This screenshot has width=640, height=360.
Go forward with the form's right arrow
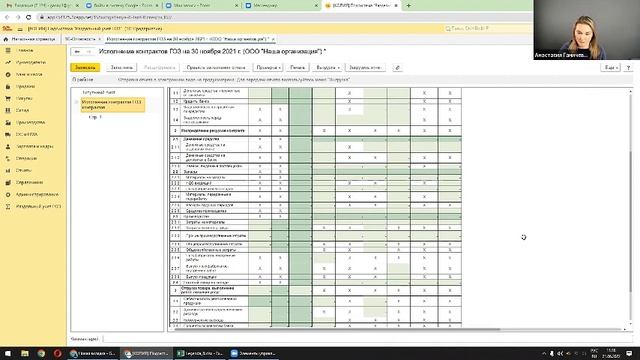click(x=88, y=52)
